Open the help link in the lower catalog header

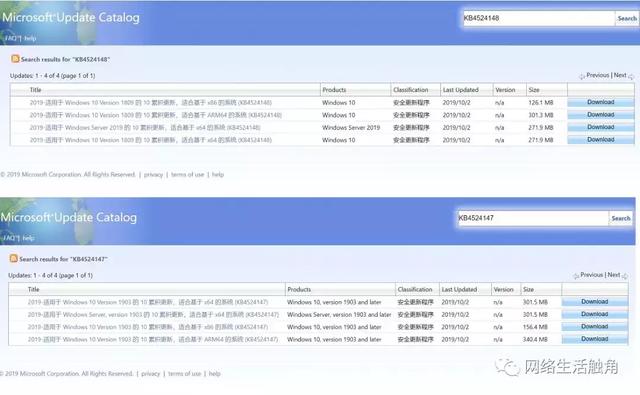[x=28, y=238]
